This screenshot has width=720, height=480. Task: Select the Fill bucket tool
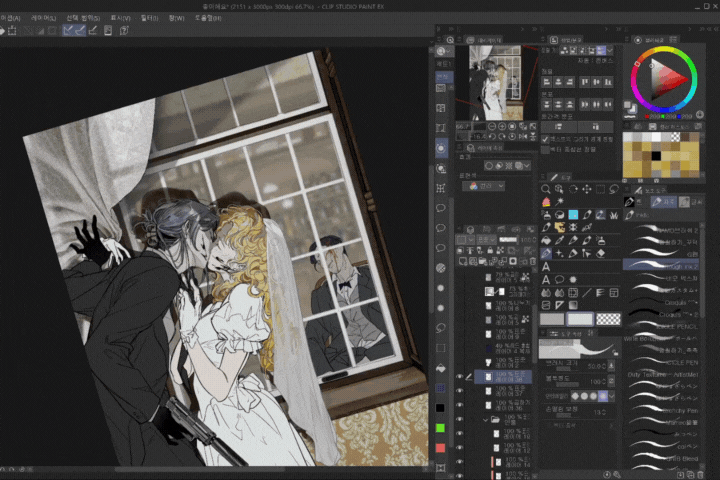(x=546, y=240)
